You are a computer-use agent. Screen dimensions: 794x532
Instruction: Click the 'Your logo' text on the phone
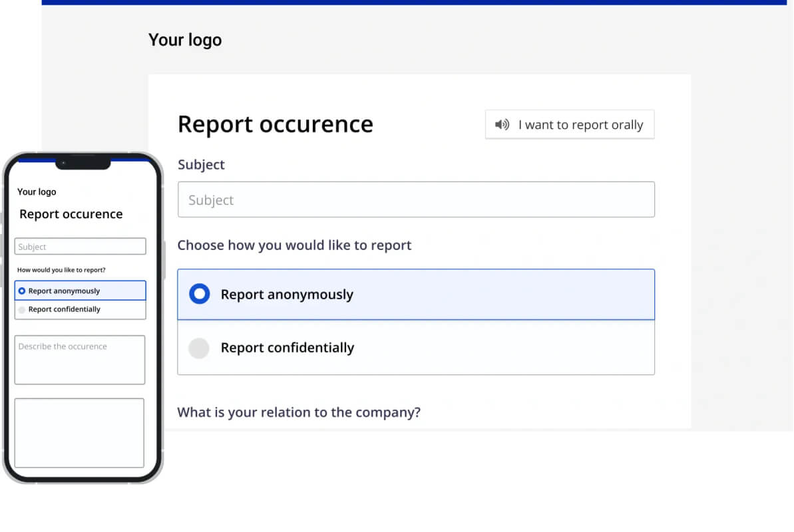(x=37, y=192)
